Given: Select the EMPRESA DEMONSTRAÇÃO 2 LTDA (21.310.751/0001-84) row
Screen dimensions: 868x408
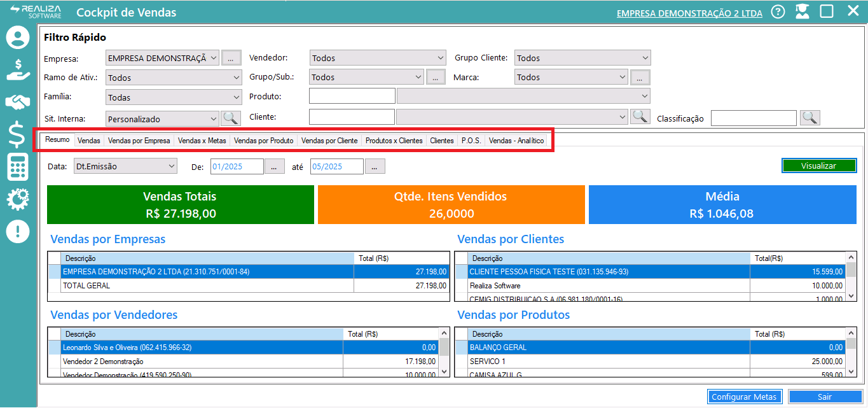Looking at the screenshot, I should point(249,272).
